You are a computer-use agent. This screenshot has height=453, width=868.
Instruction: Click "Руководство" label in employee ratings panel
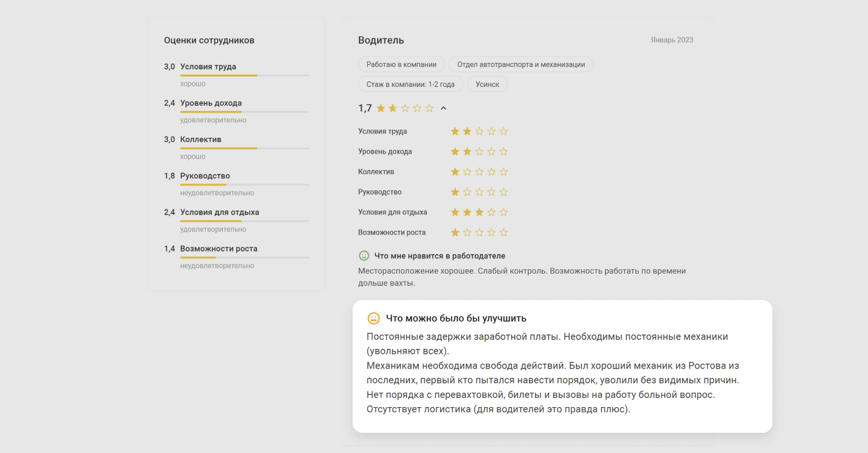click(x=205, y=176)
